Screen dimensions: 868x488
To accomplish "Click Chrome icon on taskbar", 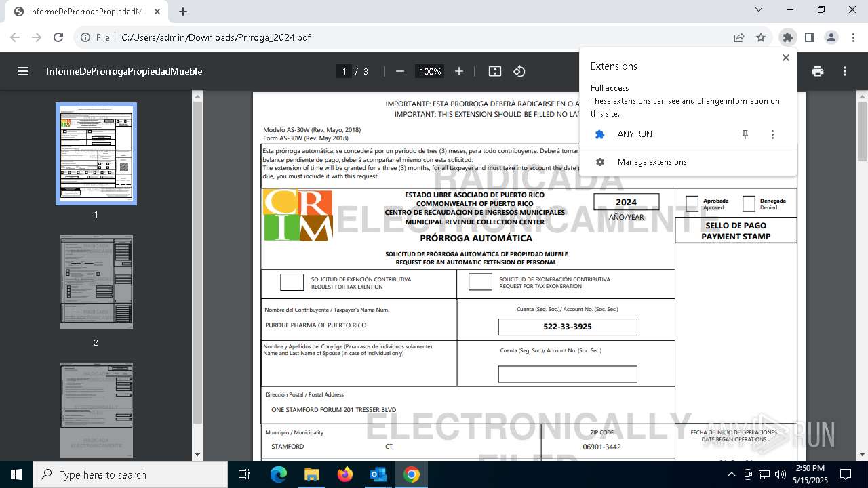I will (x=411, y=474).
